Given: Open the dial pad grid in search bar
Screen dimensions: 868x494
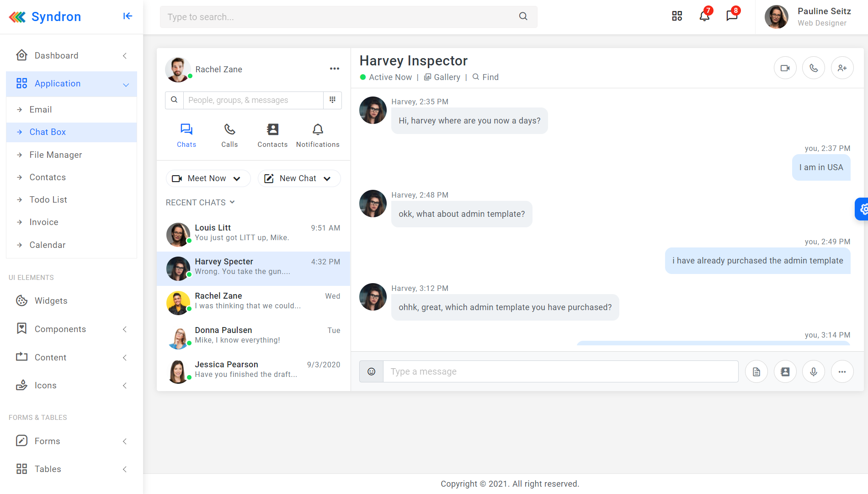Looking at the screenshot, I should pyautogui.click(x=332, y=100).
